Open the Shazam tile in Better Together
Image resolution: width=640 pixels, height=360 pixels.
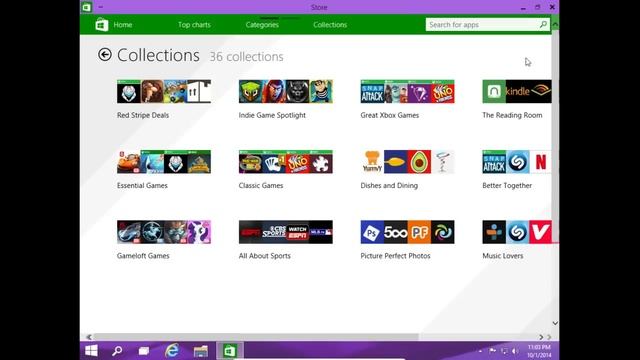pyautogui.click(x=517, y=162)
